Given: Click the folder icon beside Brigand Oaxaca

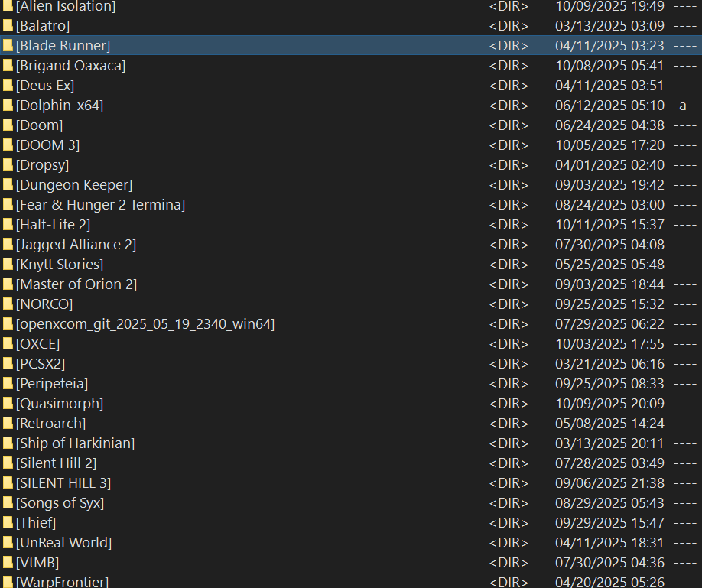Looking at the screenshot, I should click(8, 66).
